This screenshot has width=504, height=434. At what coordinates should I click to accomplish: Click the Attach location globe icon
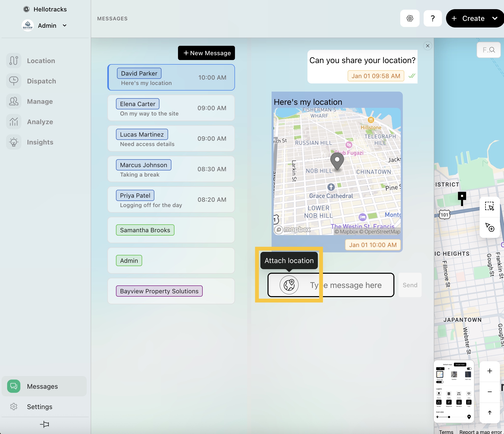click(x=289, y=285)
